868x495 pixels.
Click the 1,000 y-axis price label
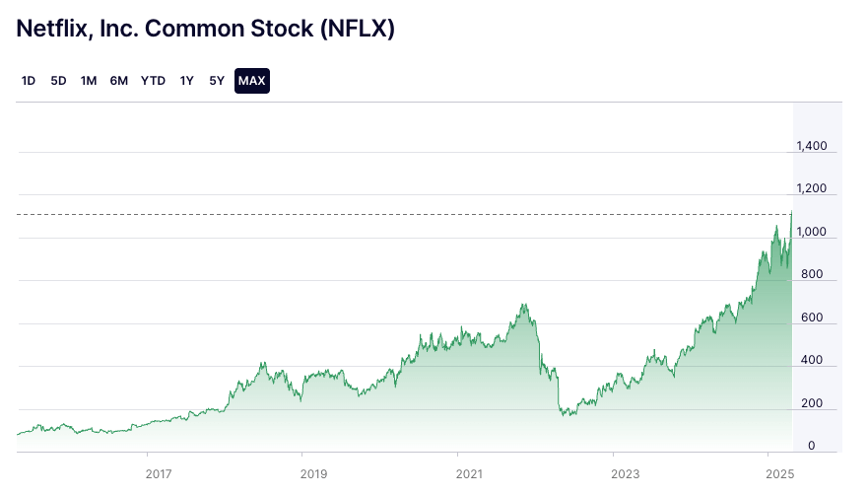[811, 232]
